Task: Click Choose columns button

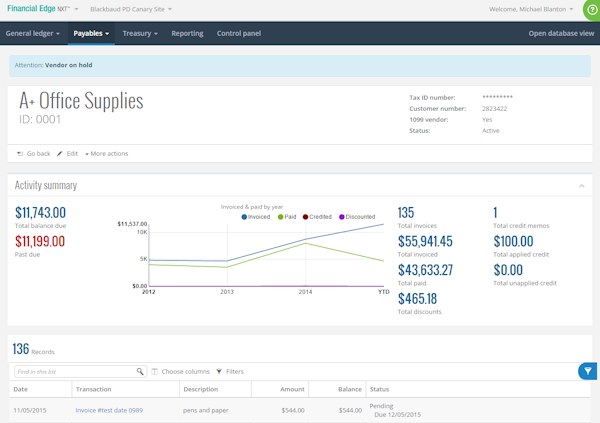Action: (181, 371)
